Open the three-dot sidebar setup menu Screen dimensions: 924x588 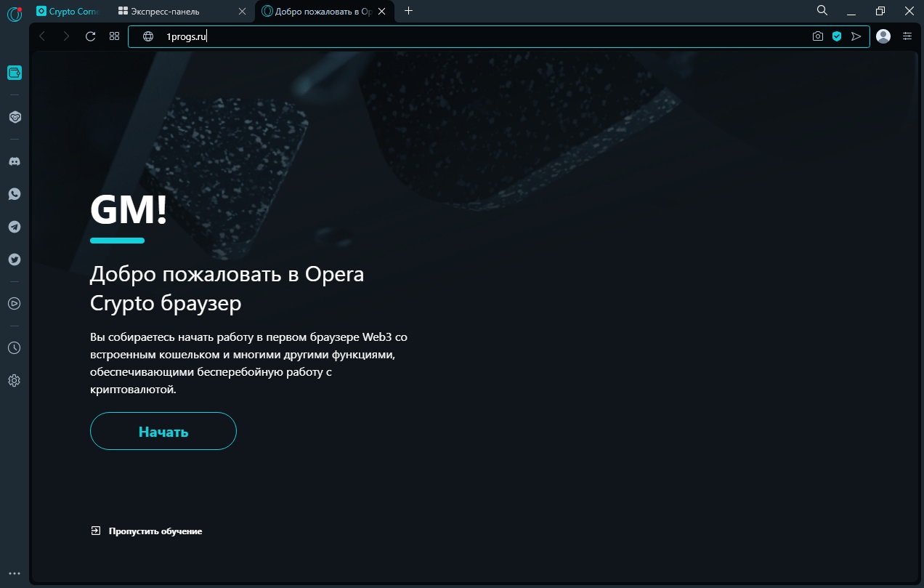tap(15, 574)
